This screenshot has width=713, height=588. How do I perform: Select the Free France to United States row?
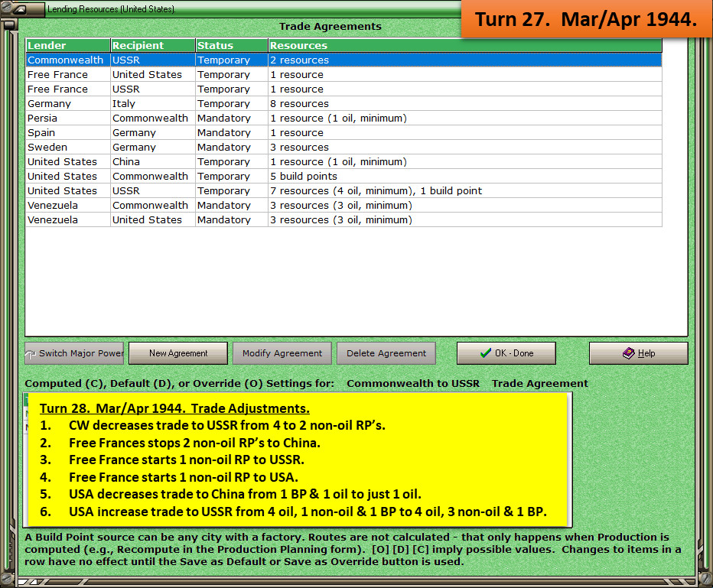tap(343, 74)
